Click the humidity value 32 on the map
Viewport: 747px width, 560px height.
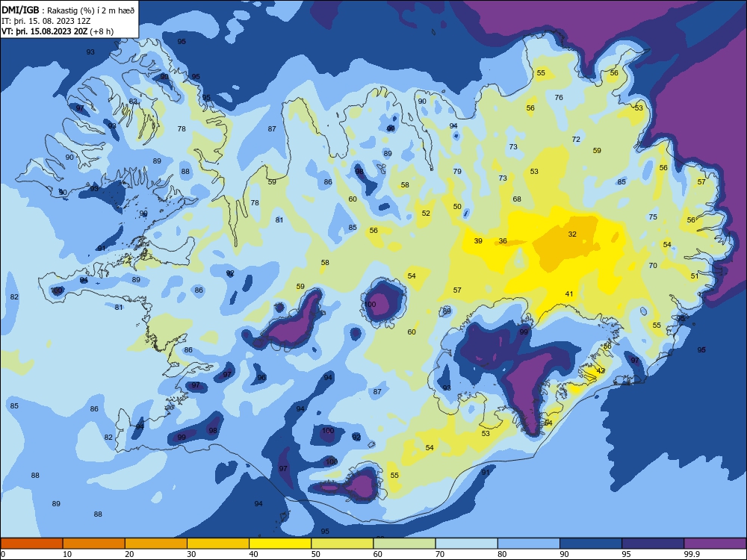[x=572, y=234]
